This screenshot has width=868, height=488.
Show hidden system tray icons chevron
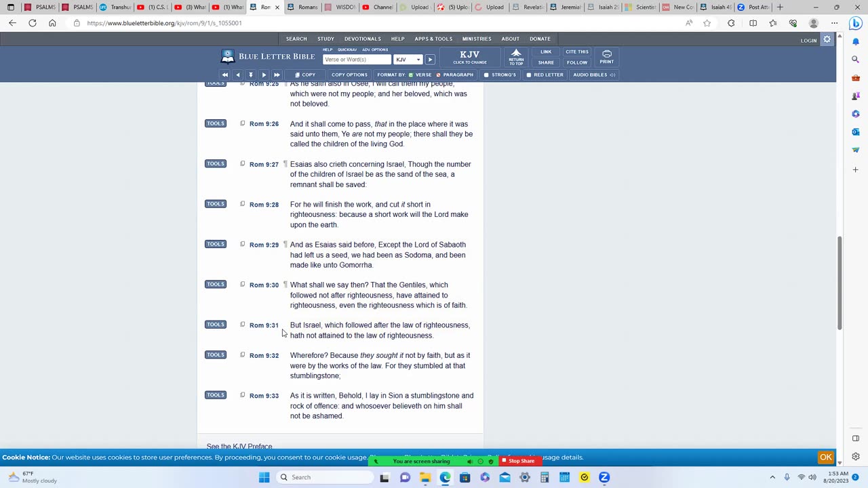click(x=772, y=477)
